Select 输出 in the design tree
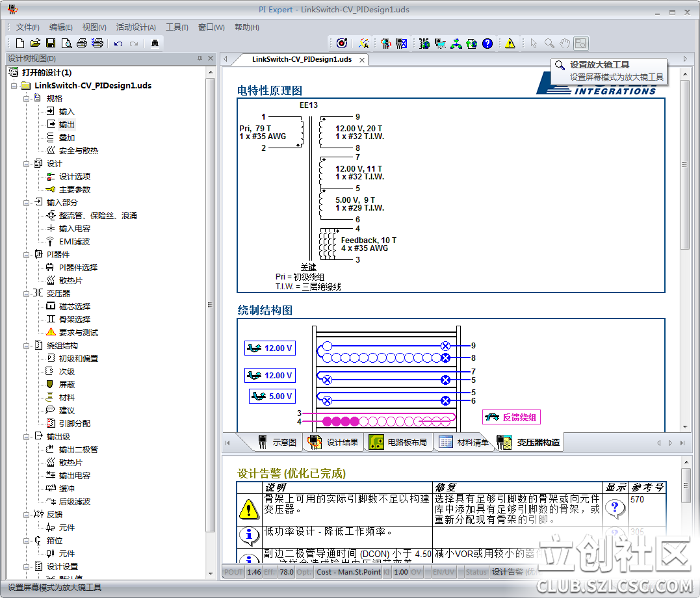Viewport: 700px width, 598px height. (x=66, y=125)
